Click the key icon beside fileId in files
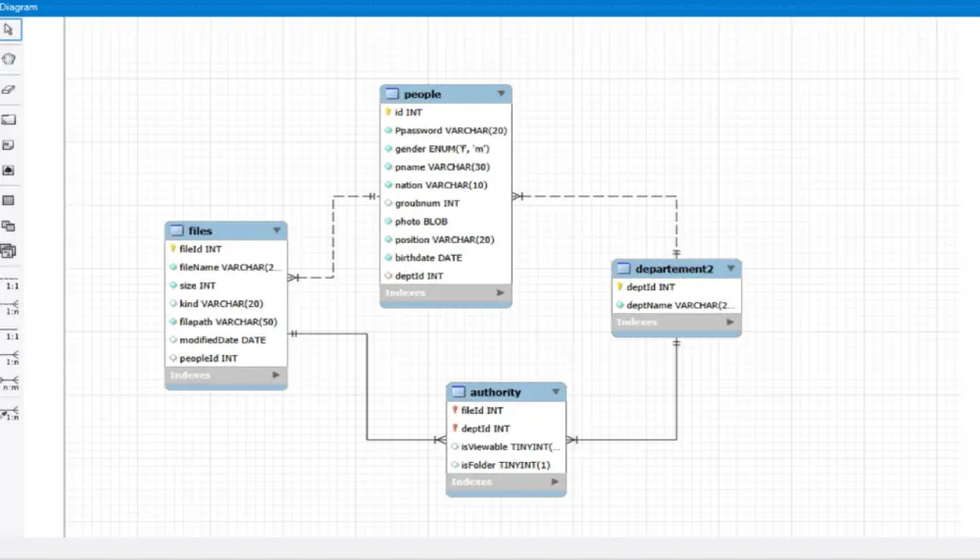This screenshot has height=560, width=980. tap(173, 248)
